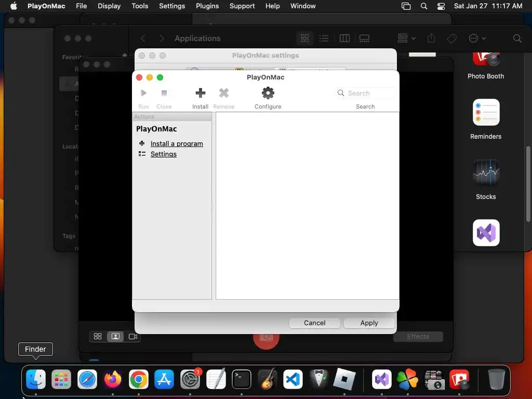Screen dimensions: 532x399
Task: Click the Install a program link
Action: 177,143
